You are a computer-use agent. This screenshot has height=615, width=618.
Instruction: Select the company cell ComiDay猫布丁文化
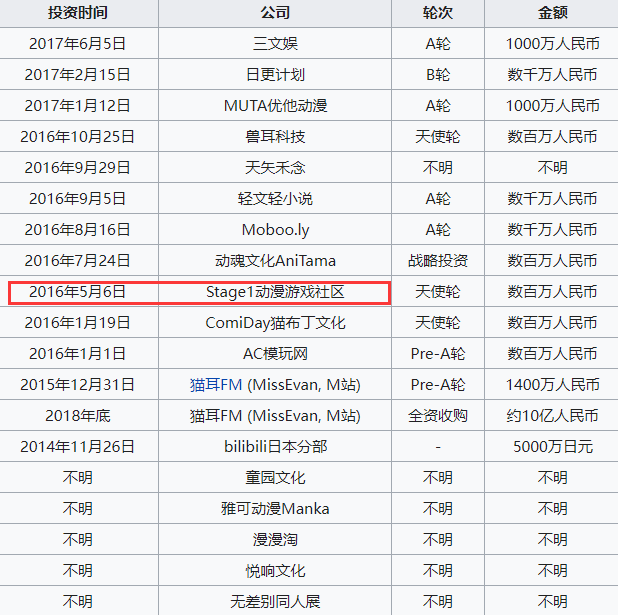tap(275, 322)
